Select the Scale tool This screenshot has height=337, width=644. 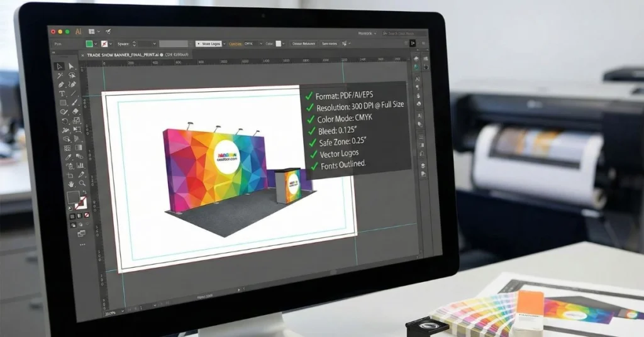(x=76, y=120)
